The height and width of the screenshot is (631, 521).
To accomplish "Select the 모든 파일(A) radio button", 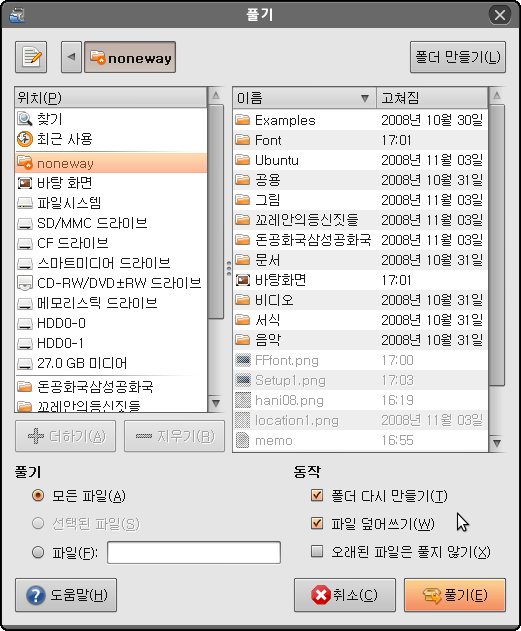I will (x=38, y=495).
